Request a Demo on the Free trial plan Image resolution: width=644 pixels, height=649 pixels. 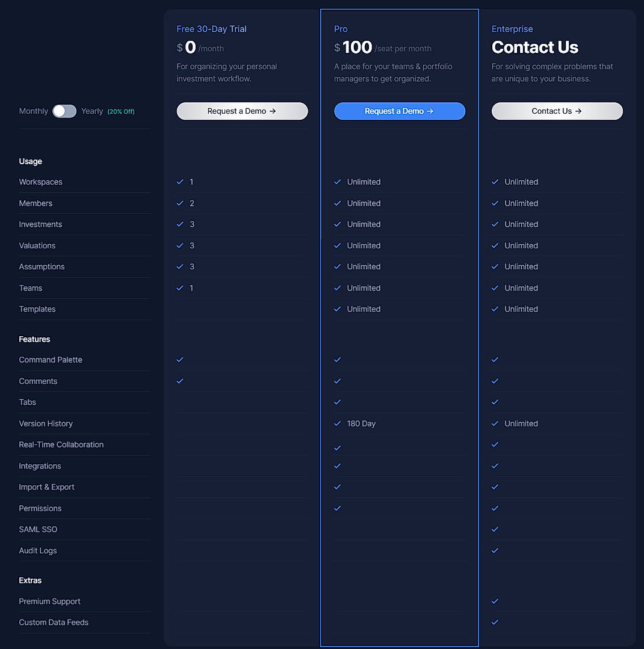[242, 111]
